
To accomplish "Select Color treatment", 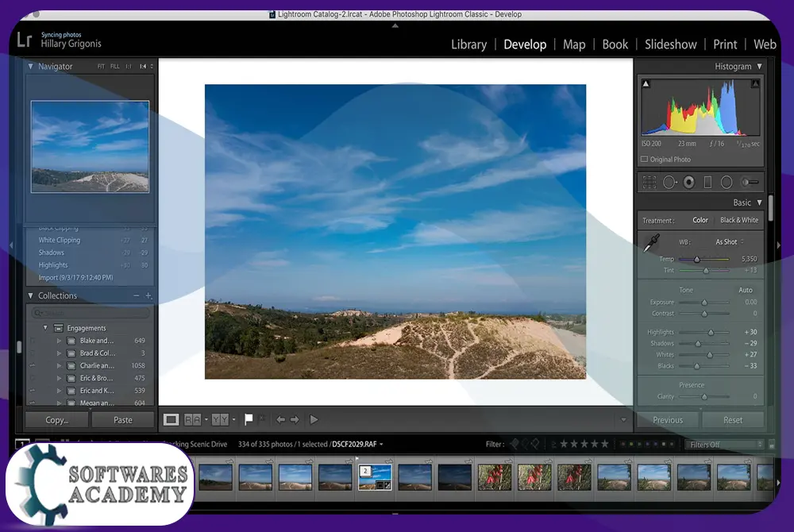I will click(x=700, y=220).
